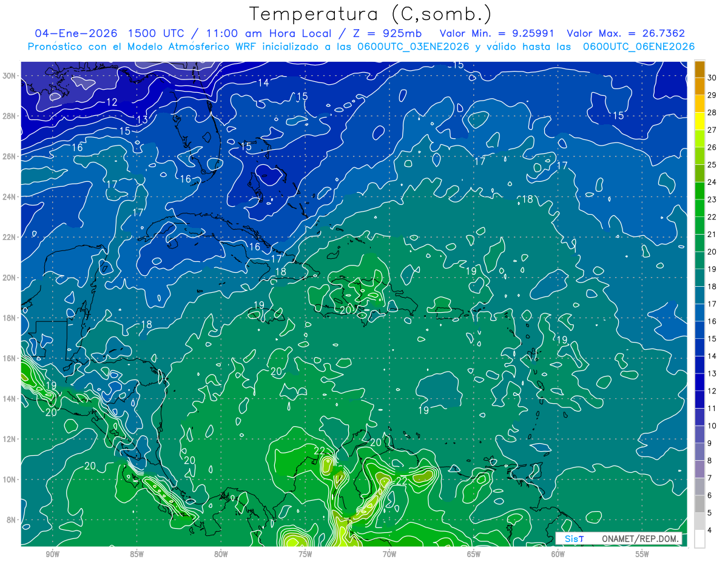Click the "SisT" label in footer box
Viewport: 728px width, 562px height.
(574, 539)
